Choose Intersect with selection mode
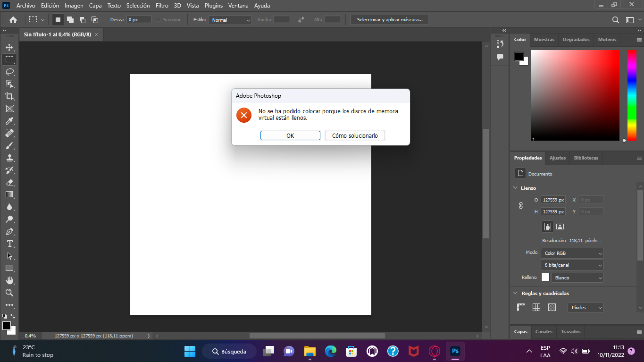Viewport: 644px width, 362px height. 94,20
